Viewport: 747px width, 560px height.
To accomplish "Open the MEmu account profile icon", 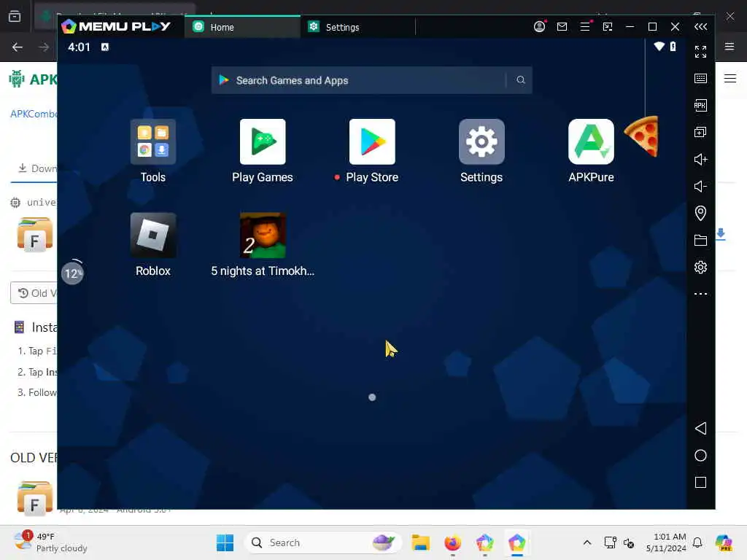I will 539,27.
